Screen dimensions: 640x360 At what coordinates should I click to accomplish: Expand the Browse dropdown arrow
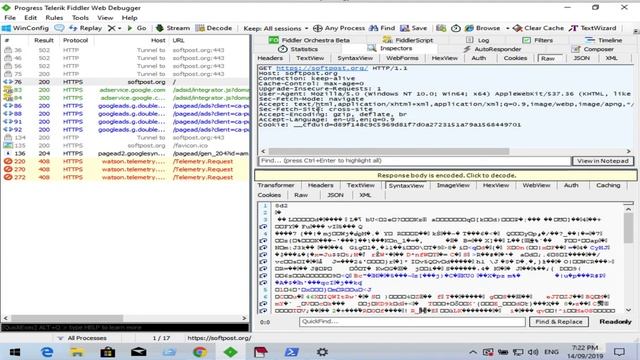click(x=507, y=29)
